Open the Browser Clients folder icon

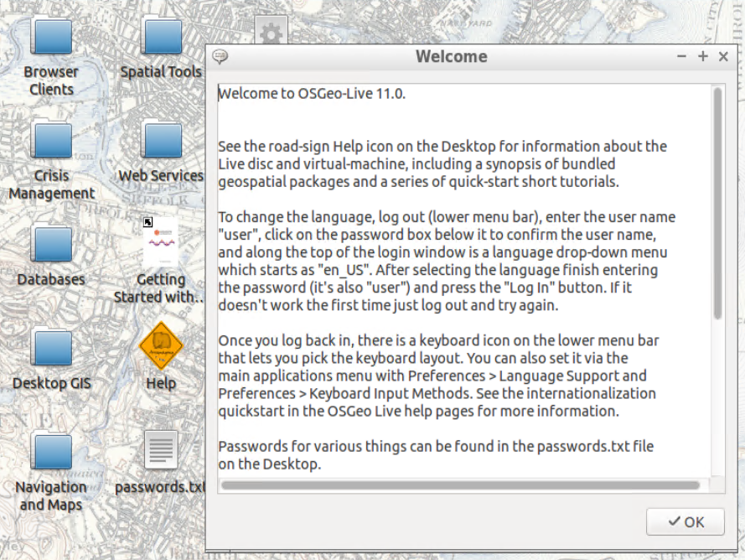pyautogui.click(x=51, y=35)
